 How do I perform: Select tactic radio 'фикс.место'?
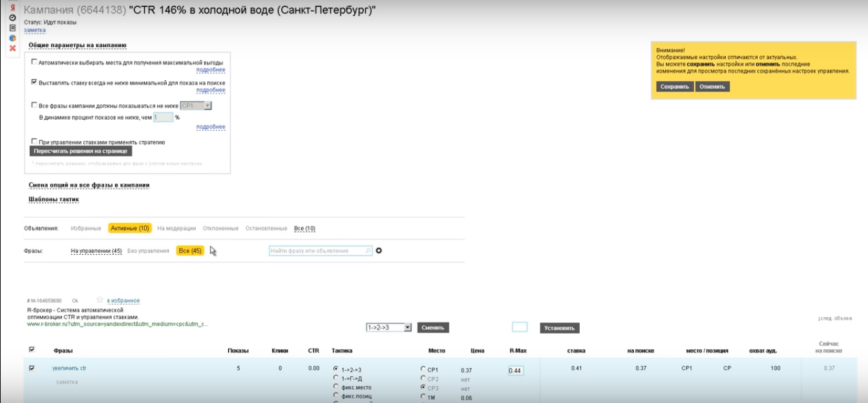(x=336, y=387)
